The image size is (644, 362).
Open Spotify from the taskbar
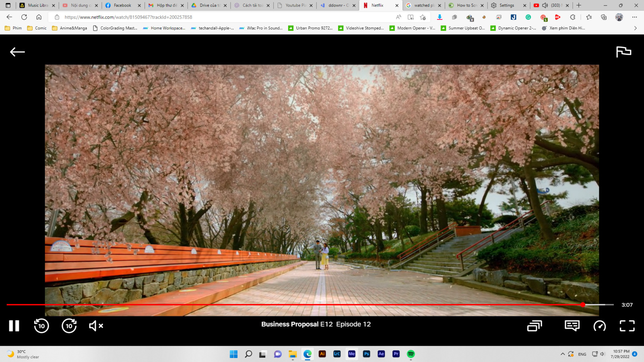(x=411, y=354)
